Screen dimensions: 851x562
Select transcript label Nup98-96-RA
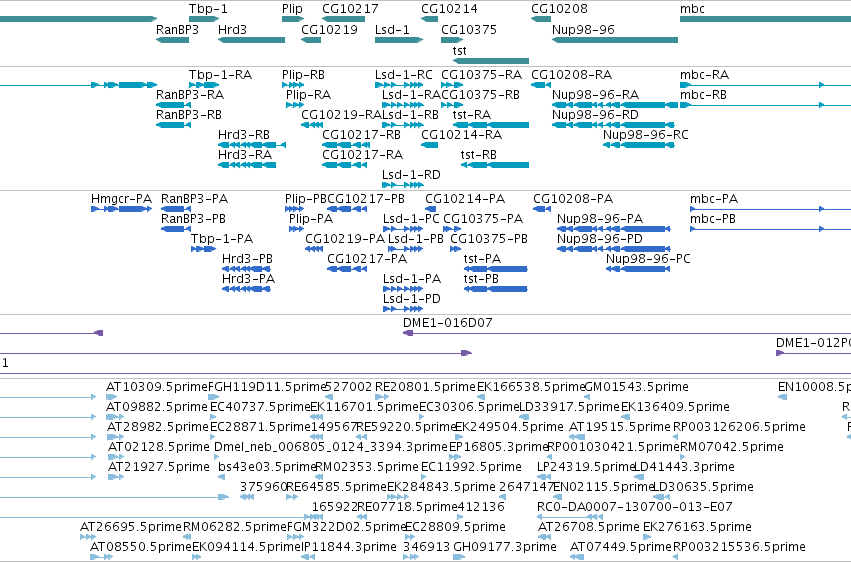tap(595, 94)
